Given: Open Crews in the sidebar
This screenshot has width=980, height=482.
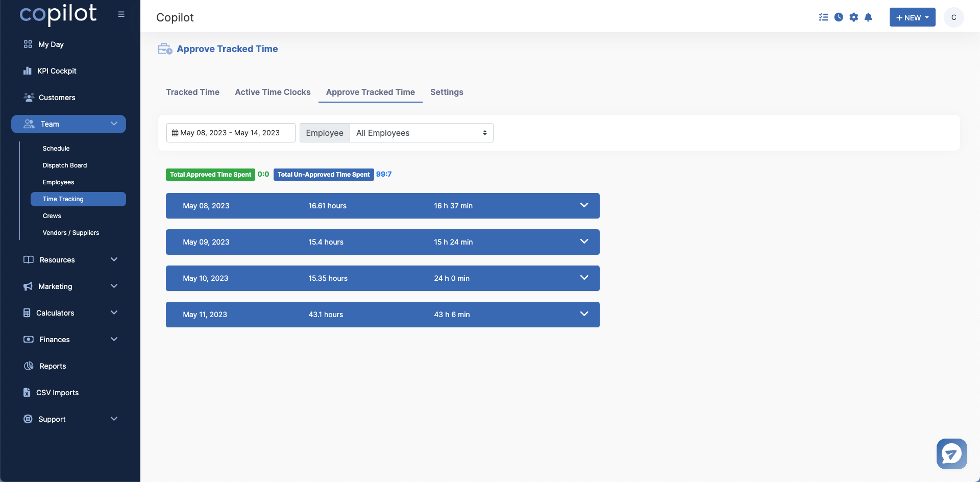Looking at the screenshot, I should (52, 216).
